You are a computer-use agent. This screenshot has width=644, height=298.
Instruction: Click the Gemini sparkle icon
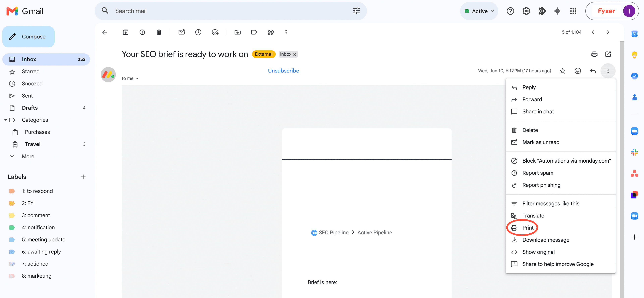pyautogui.click(x=557, y=11)
